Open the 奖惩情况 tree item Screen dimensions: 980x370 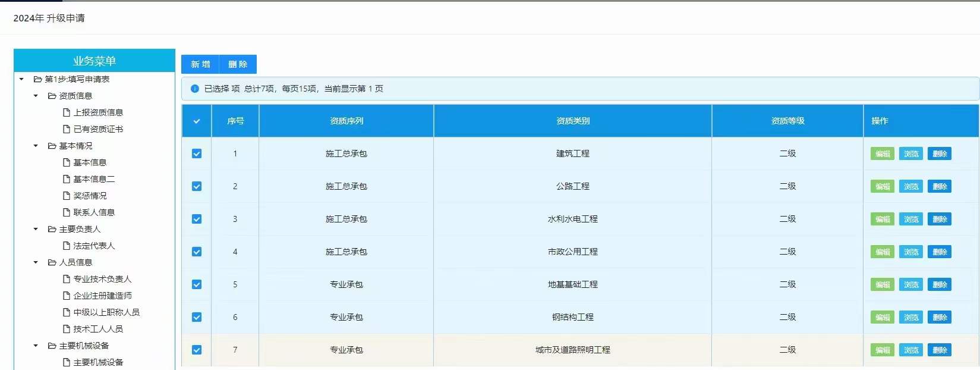point(84,196)
